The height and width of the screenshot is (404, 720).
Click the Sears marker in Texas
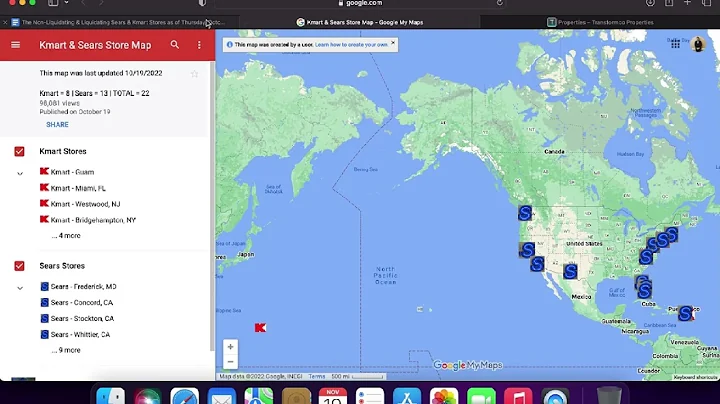tap(570, 271)
